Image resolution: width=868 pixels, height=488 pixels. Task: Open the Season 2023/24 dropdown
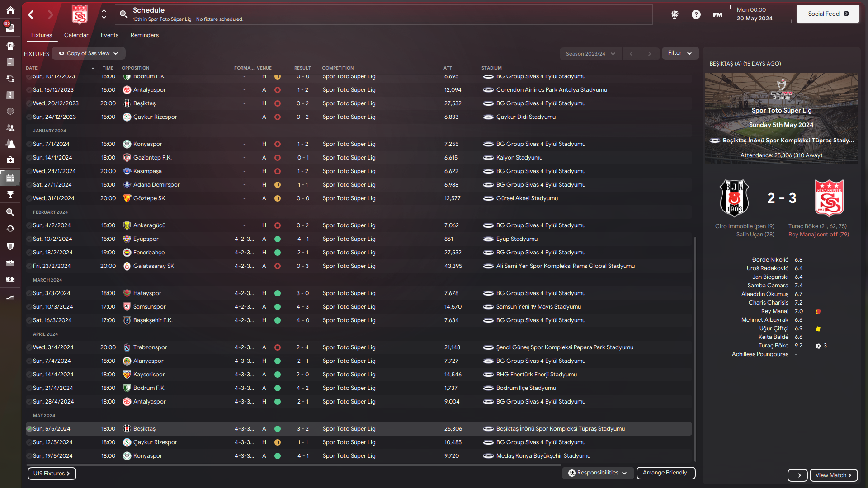(590, 54)
